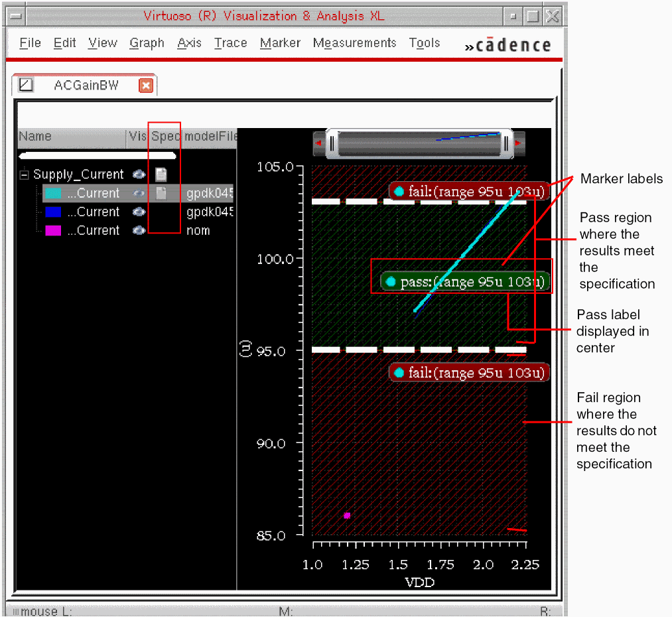Switch to the ACGainBW tab
Screen dimensions: 672x617
(x=86, y=85)
